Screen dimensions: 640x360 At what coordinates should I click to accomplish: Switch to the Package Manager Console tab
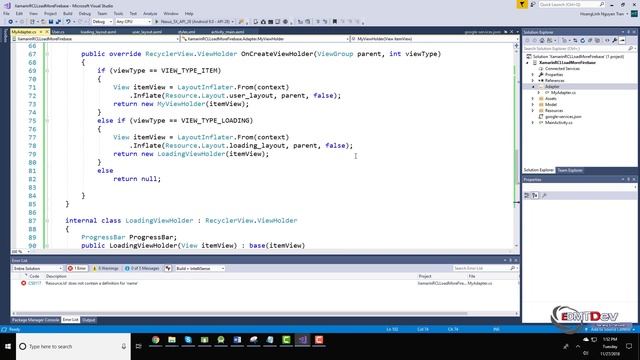pos(36,320)
